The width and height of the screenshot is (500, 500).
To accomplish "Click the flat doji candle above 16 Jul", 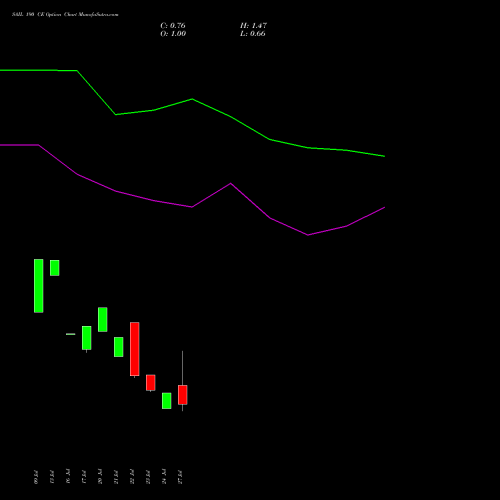I will pyautogui.click(x=71, y=334).
